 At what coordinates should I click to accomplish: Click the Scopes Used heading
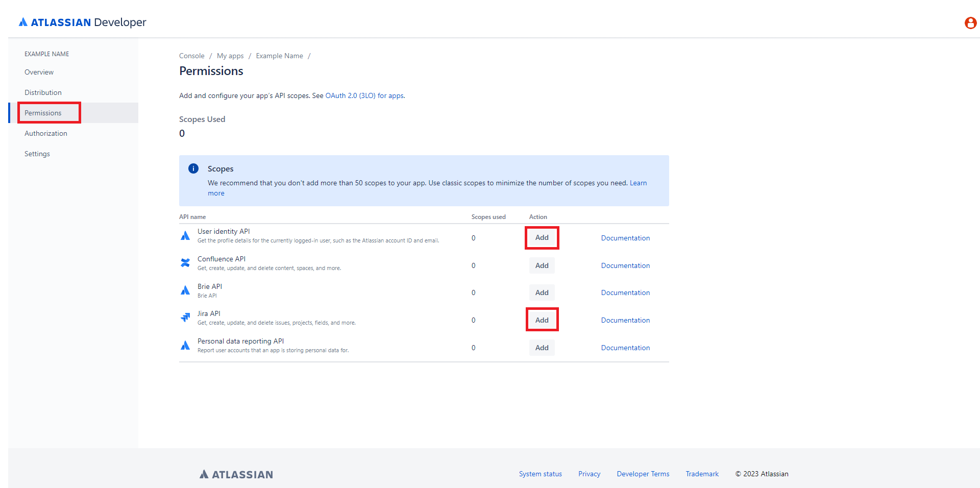tap(202, 119)
